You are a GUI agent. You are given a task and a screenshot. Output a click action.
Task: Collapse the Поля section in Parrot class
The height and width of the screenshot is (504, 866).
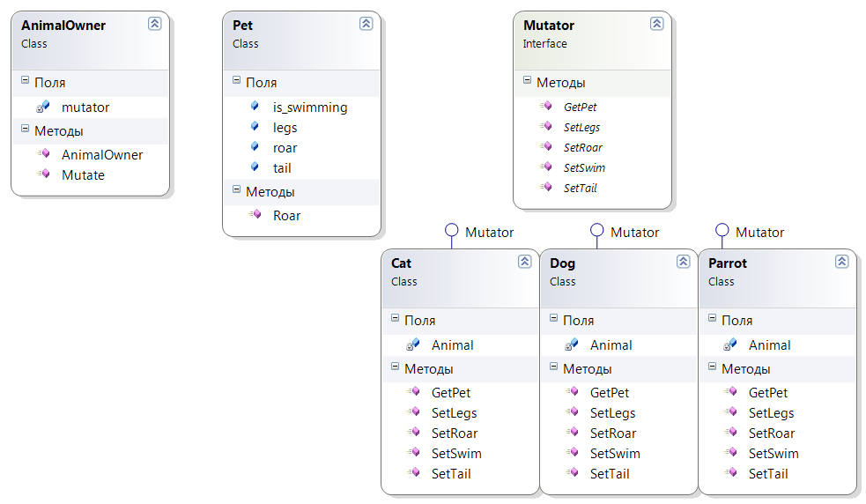click(712, 318)
